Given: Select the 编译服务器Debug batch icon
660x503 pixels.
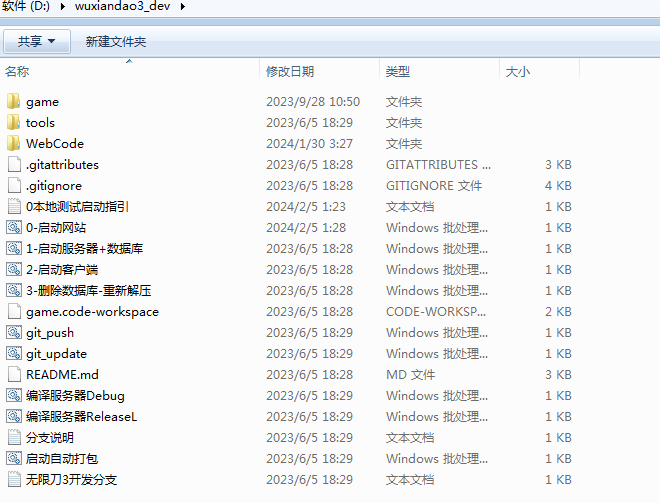Looking at the screenshot, I should pyautogui.click(x=13, y=395).
